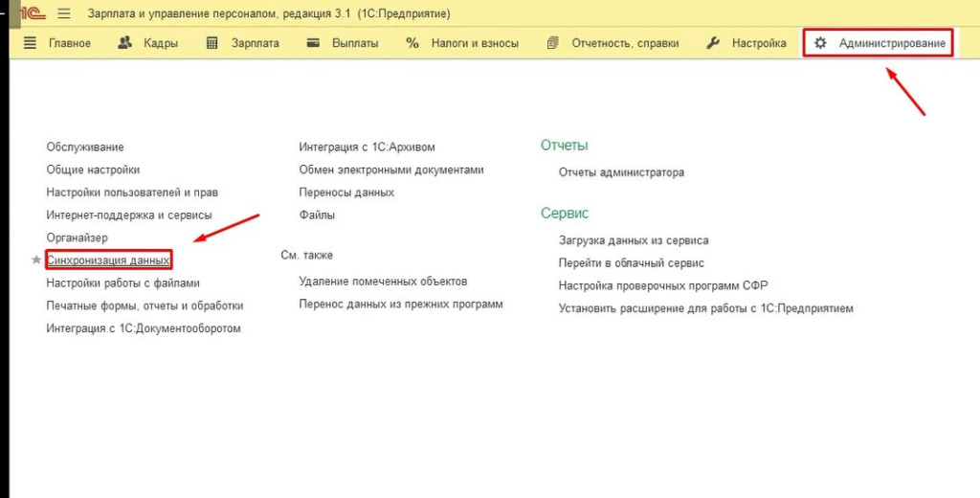Open Отчетность, справки section
Viewport: 980px width, 498px height.
625,43
